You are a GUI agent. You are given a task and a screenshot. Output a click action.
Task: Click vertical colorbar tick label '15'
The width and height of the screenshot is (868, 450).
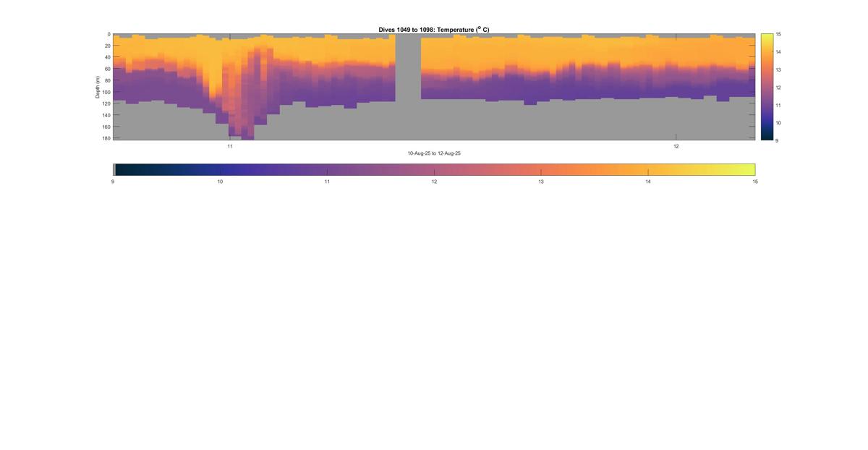point(778,35)
